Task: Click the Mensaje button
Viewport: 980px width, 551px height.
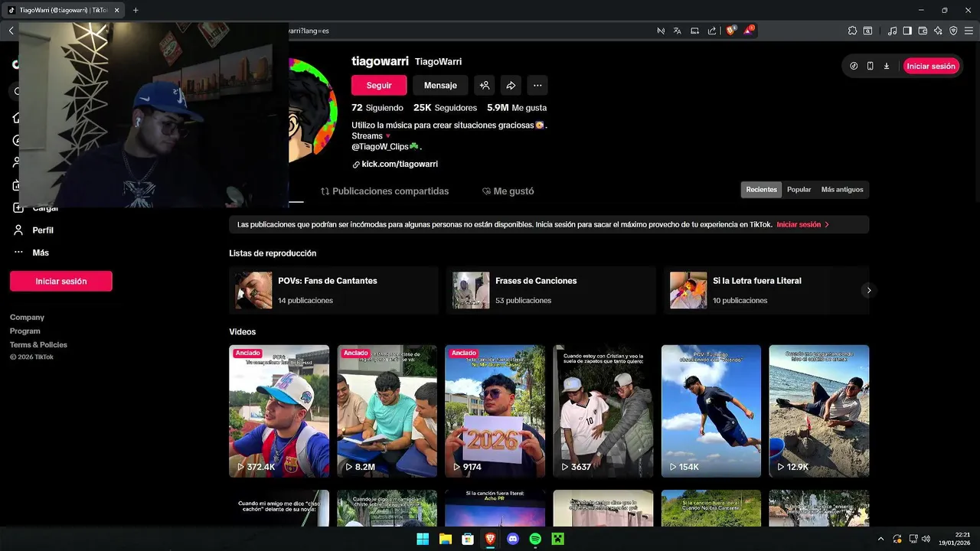Action: [x=440, y=85]
